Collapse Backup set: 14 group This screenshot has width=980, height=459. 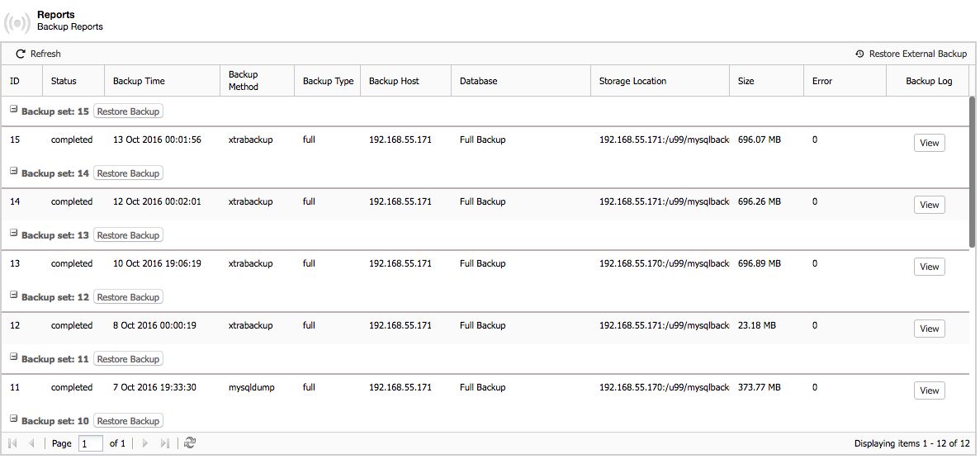(14, 170)
